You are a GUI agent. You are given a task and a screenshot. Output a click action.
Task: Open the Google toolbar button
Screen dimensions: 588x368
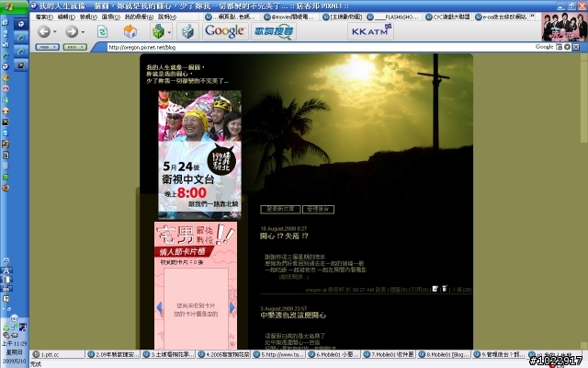(225, 31)
